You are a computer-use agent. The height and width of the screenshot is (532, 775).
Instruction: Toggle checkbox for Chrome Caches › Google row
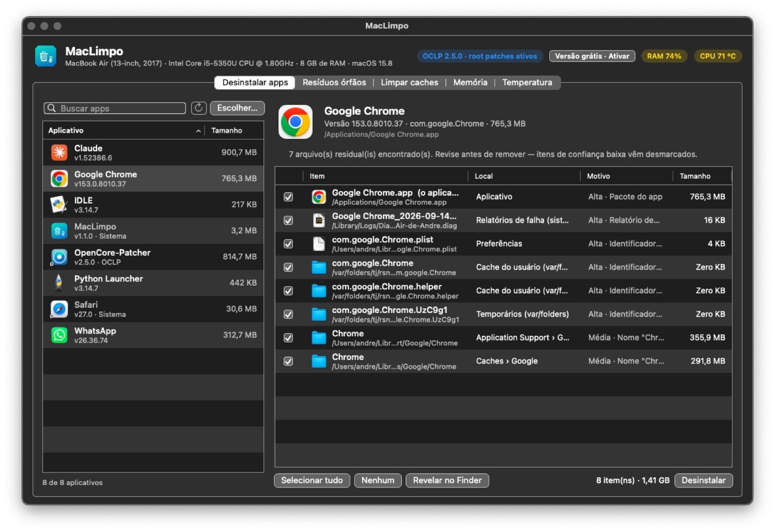[x=288, y=361]
